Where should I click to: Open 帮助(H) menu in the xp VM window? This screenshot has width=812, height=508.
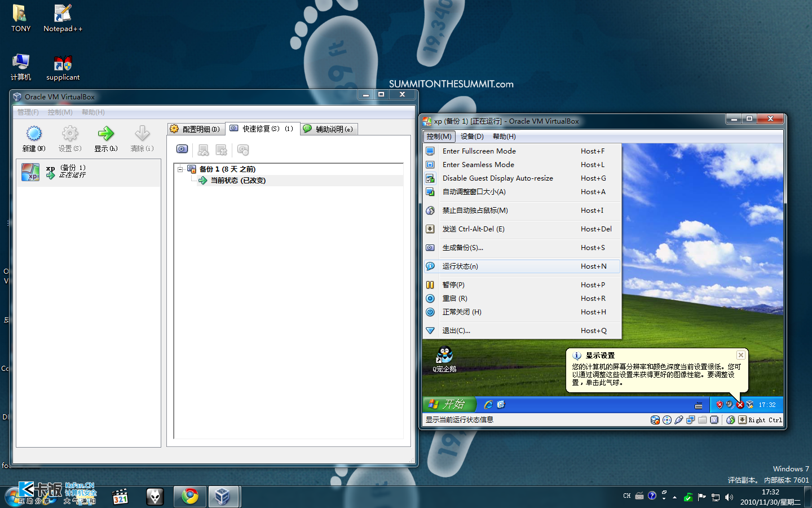(x=504, y=136)
